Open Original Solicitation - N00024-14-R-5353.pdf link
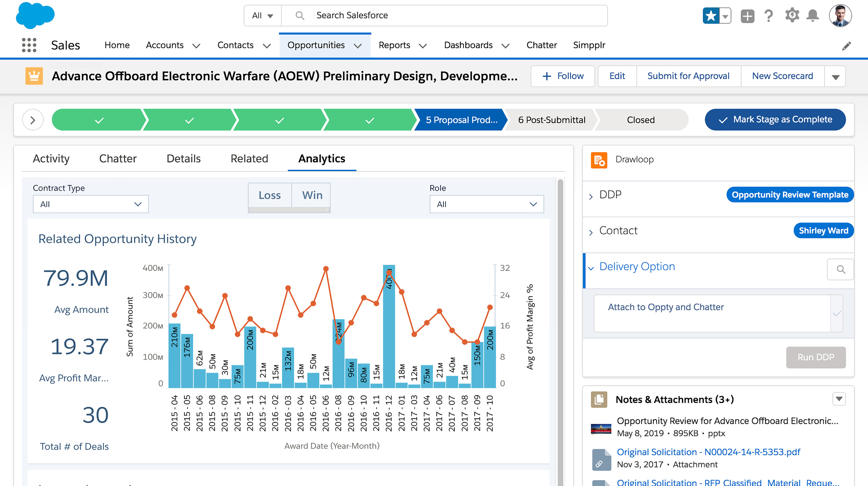The image size is (868, 486). click(708, 452)
